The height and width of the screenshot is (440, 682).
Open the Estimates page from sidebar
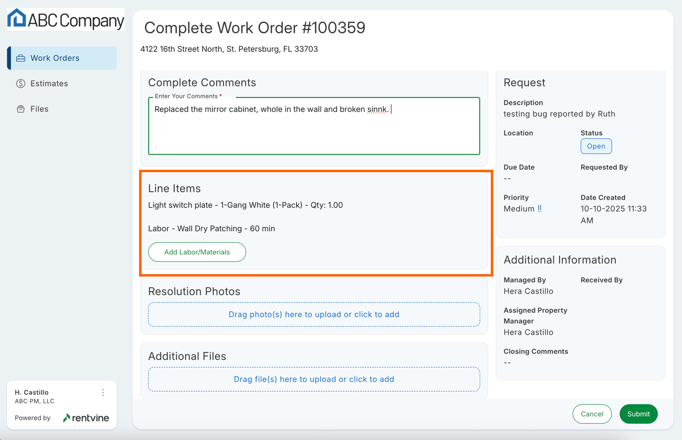click(x=49, y=84)
